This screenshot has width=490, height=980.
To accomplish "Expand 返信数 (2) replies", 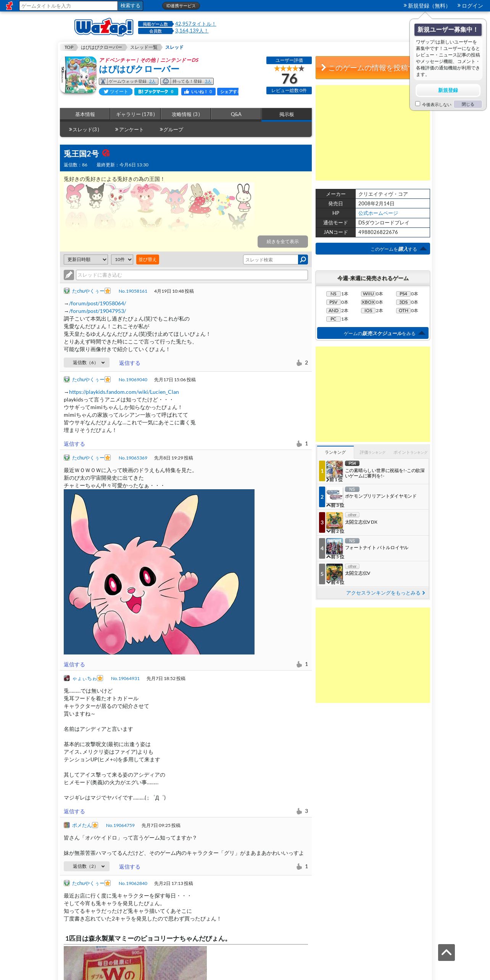I will coord(87,866).
